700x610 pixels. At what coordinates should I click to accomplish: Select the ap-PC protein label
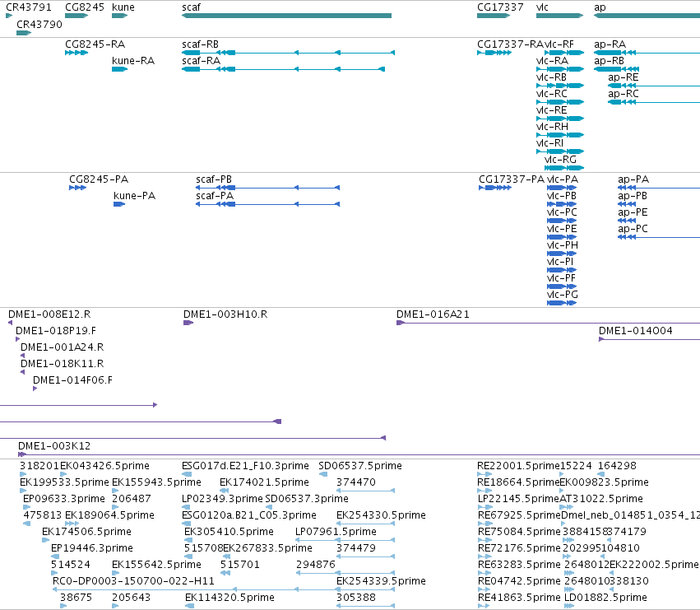(633, 228)
